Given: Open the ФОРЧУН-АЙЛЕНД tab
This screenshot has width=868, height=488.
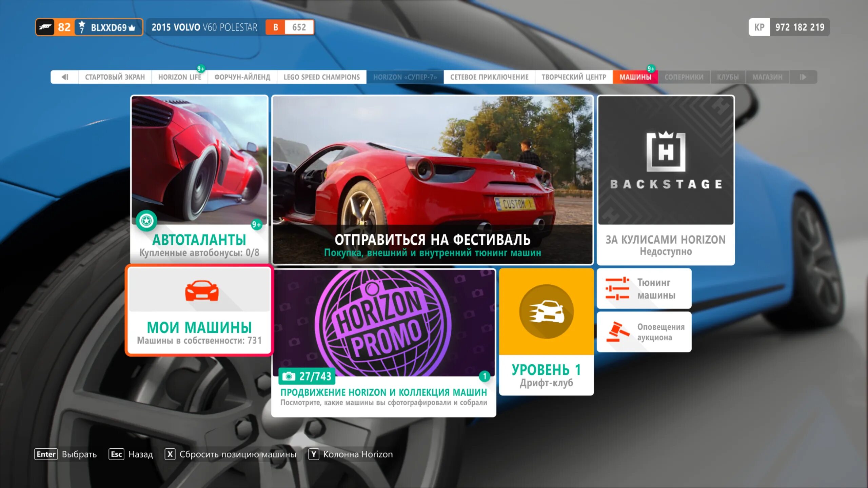Looking at the screenshot, I should (242, 77).
